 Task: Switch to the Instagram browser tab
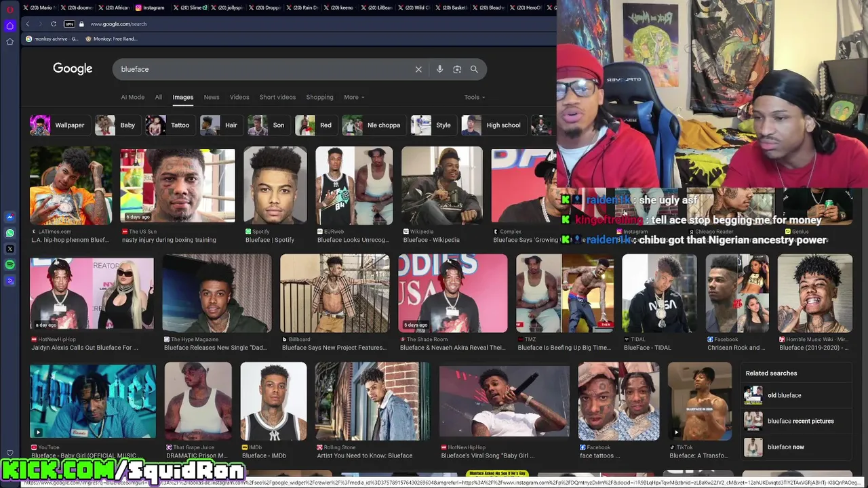pos(149,7)
